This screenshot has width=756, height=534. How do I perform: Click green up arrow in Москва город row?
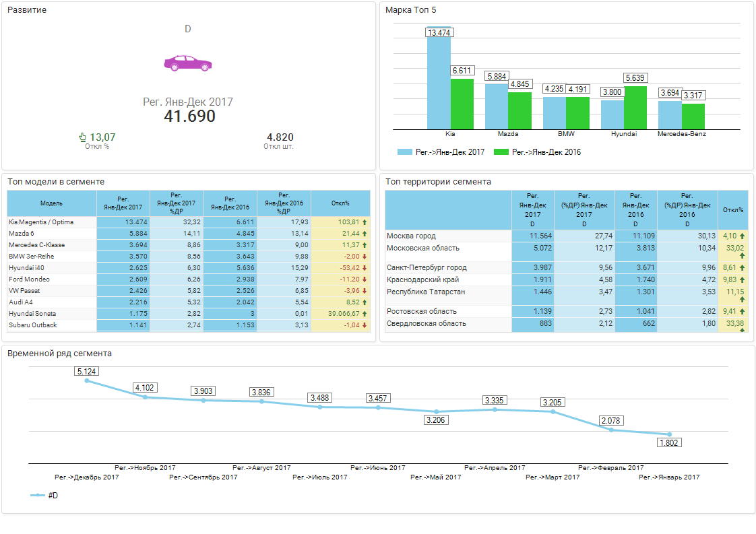(x=743, y=236)
